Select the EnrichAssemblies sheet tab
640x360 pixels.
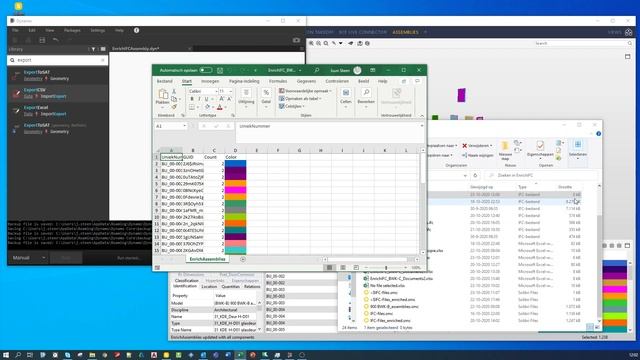click(207, 259)
